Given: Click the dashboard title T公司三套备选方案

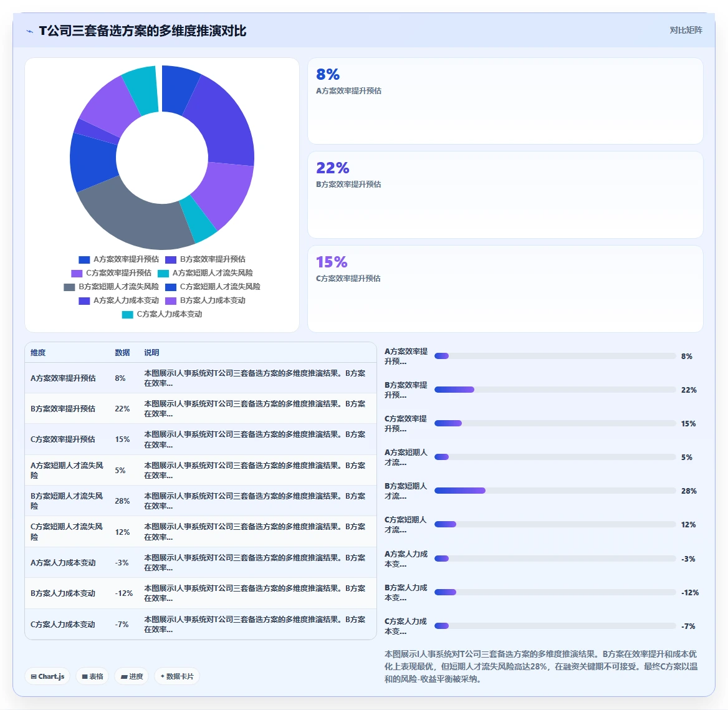Looking at the screenshot, I should point(143,31).
